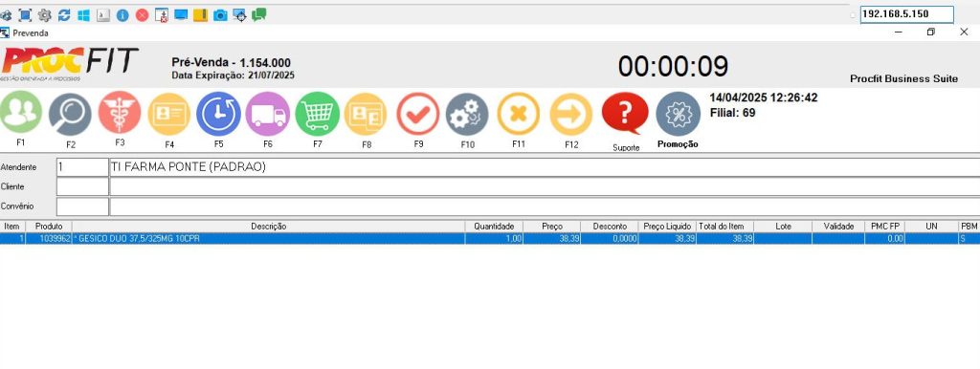Select the GESICO DUO product row

(x=490, y=238)
